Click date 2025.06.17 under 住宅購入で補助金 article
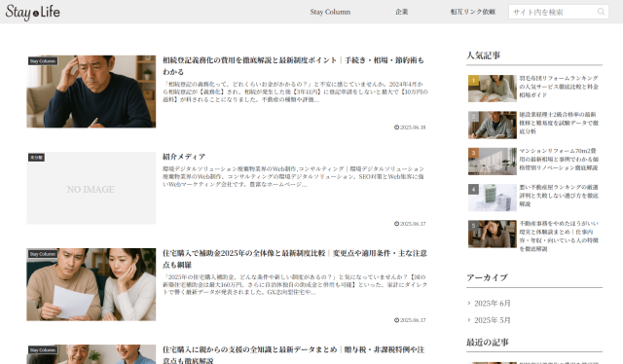The width and height of the screenshot is (623, 364). 413,320
